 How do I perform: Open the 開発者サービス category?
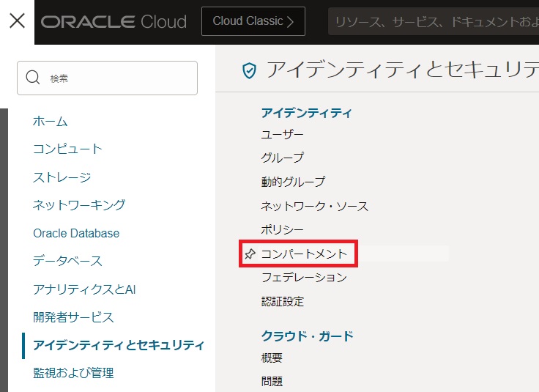(x=73, y=317)
